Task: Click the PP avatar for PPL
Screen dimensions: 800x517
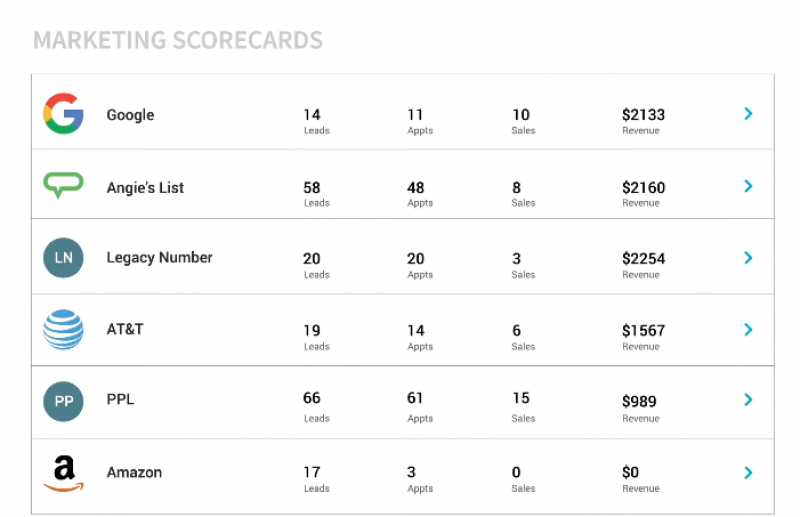Action: 63,401
